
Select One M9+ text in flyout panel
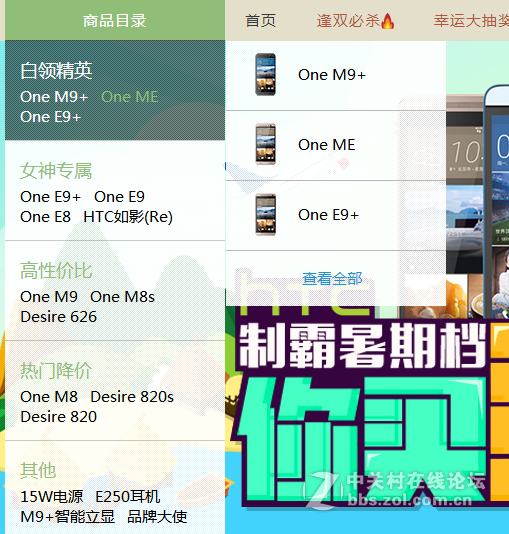332,75
